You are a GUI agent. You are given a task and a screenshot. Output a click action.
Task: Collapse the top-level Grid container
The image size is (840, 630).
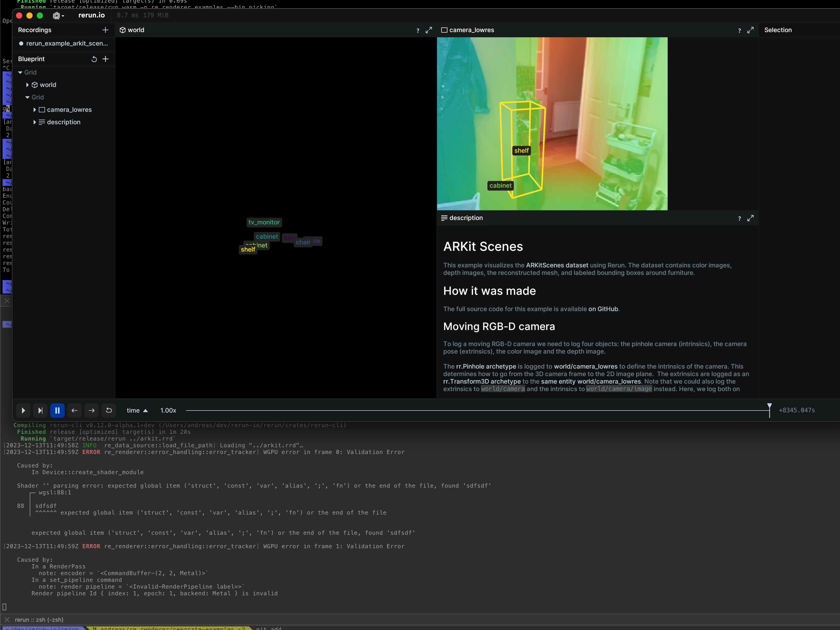click(20, 72)
